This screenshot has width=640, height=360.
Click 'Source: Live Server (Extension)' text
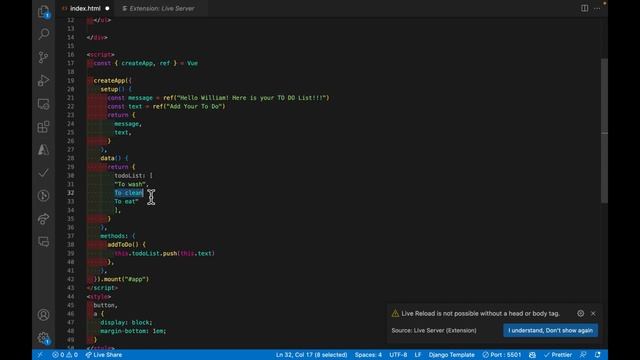point(434,330)
